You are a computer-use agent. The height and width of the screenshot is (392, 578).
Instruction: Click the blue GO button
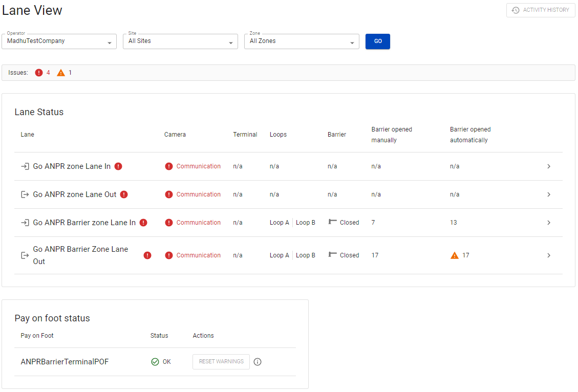click(377, 41)
